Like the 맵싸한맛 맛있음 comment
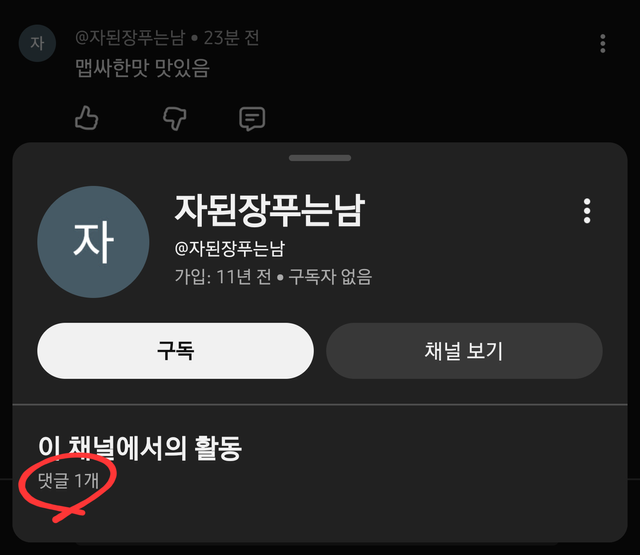This screenshot has width=640, height=555. [87, 118]
